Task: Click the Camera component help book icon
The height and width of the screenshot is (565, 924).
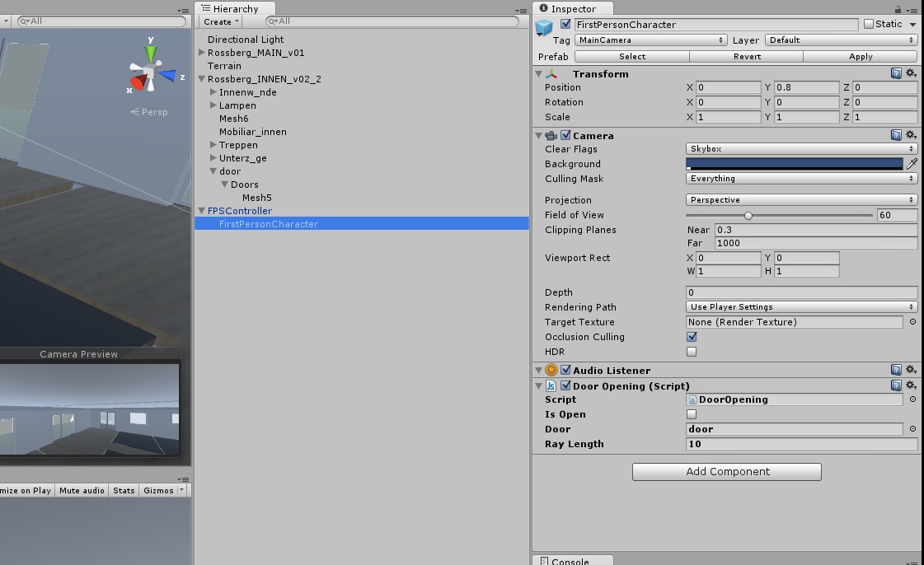Action: [898, 135]
